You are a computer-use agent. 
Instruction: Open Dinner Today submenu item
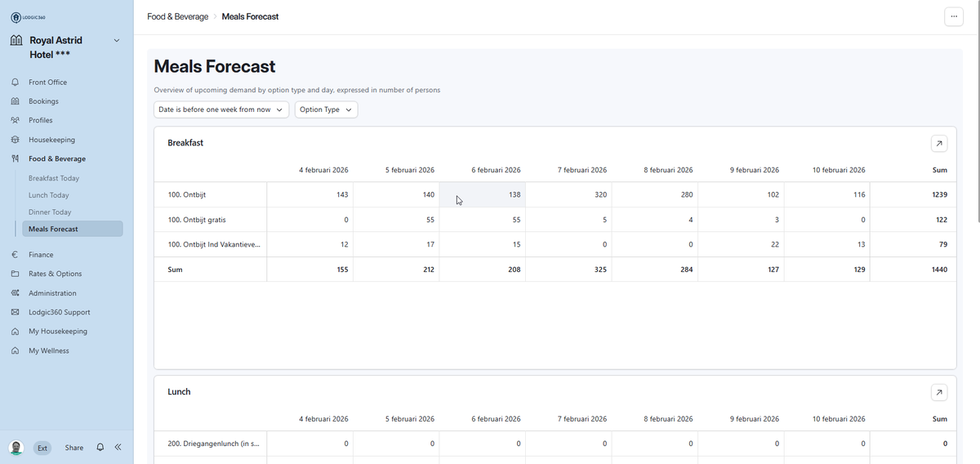point(50,212)
